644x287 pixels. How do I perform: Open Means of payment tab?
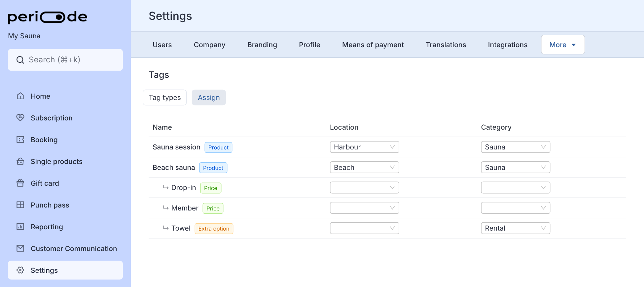(373, 45)
